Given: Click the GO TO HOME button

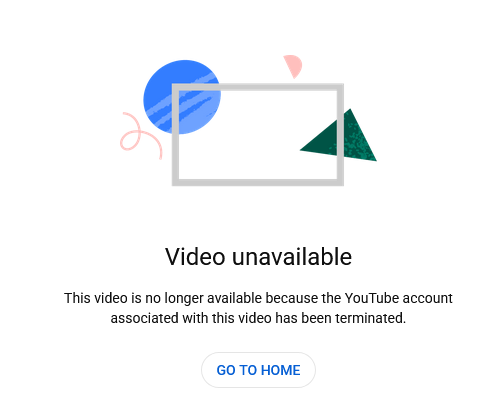Looking at the screenshot, I should [258, 370].
